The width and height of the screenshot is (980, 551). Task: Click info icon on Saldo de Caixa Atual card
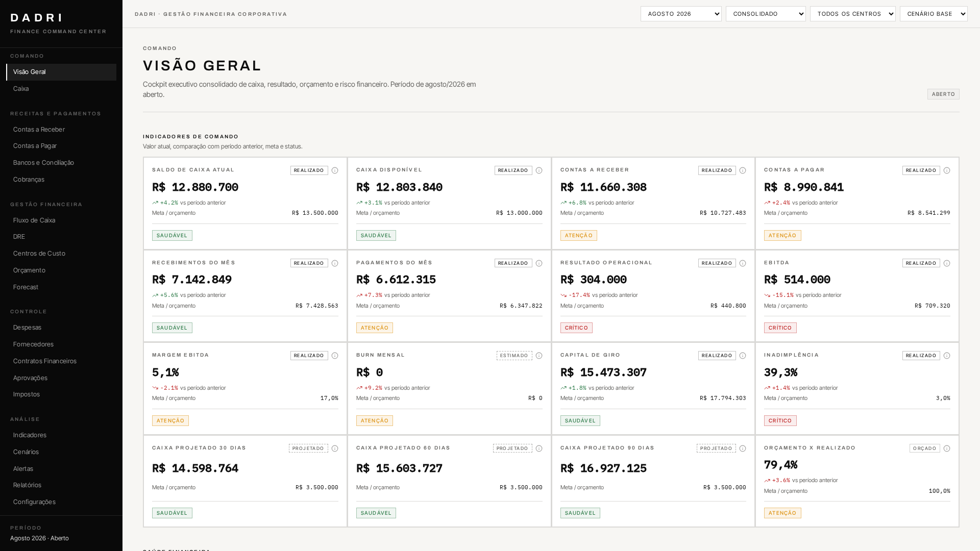(335, 170)
